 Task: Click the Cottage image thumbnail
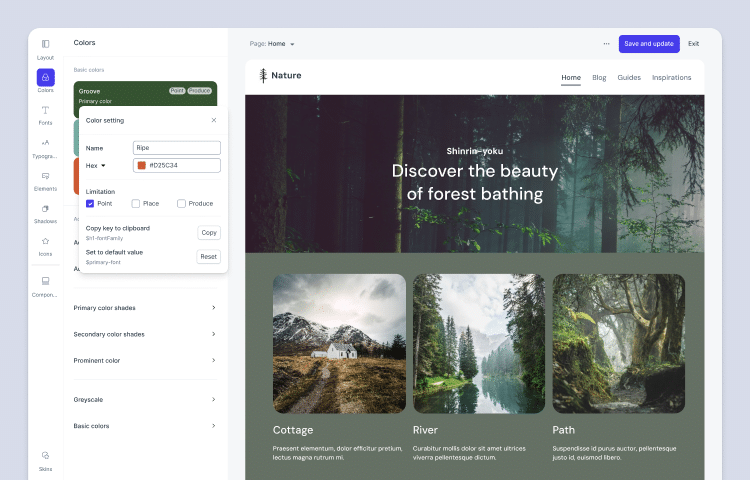339,343
